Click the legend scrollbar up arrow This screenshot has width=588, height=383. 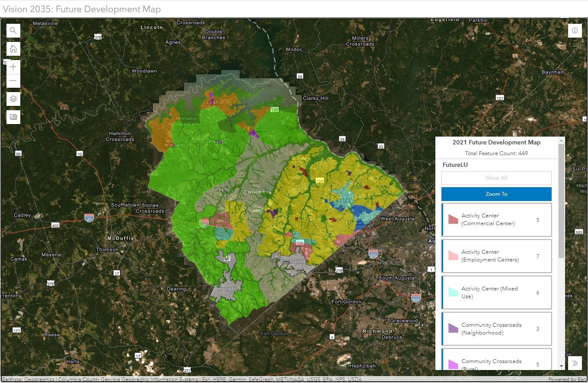pyautogui.click(x=562, y=140)
